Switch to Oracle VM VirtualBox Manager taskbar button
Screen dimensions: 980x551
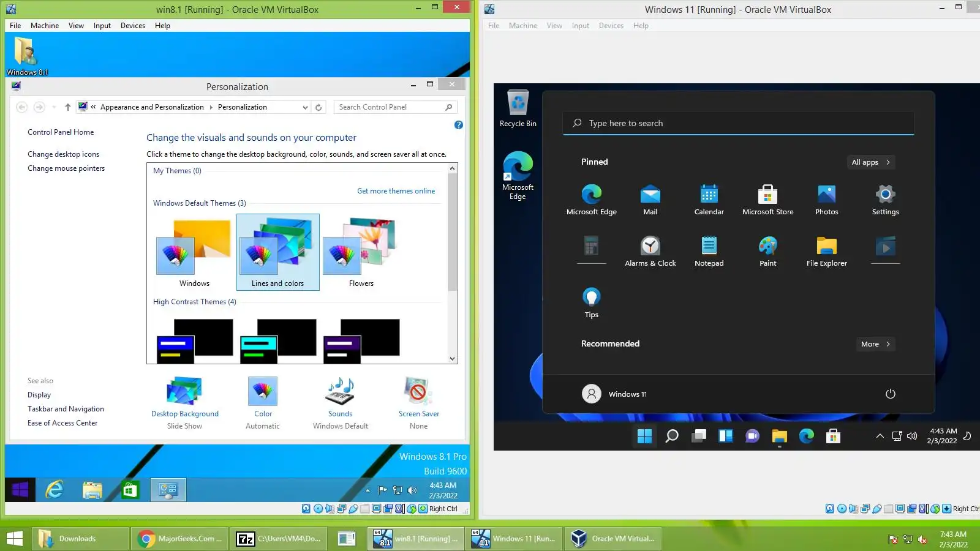click(x=612, y=539)
